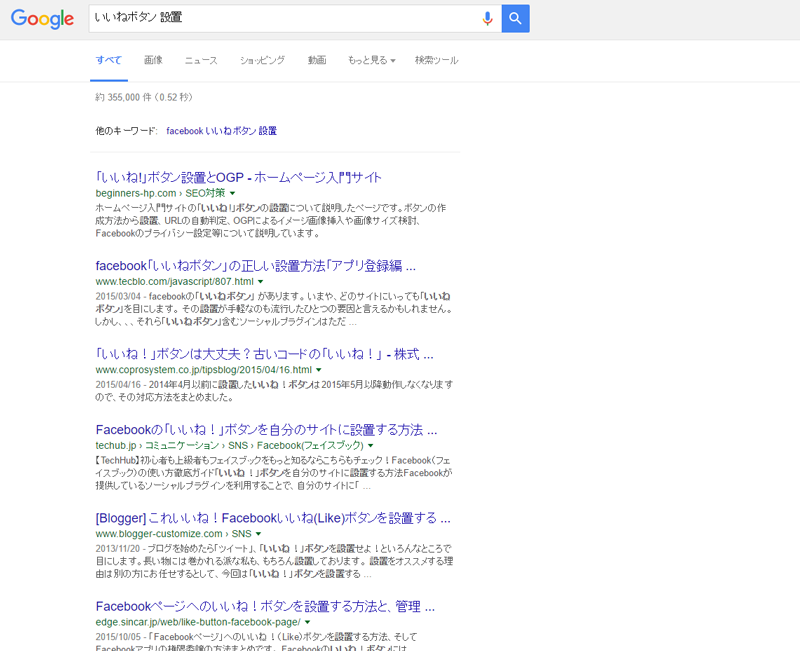The width and height of the screenshot is (800, 651).
Task: Click related keyword 'facebook いいねボタン 設置'
Action: point(221,131)
